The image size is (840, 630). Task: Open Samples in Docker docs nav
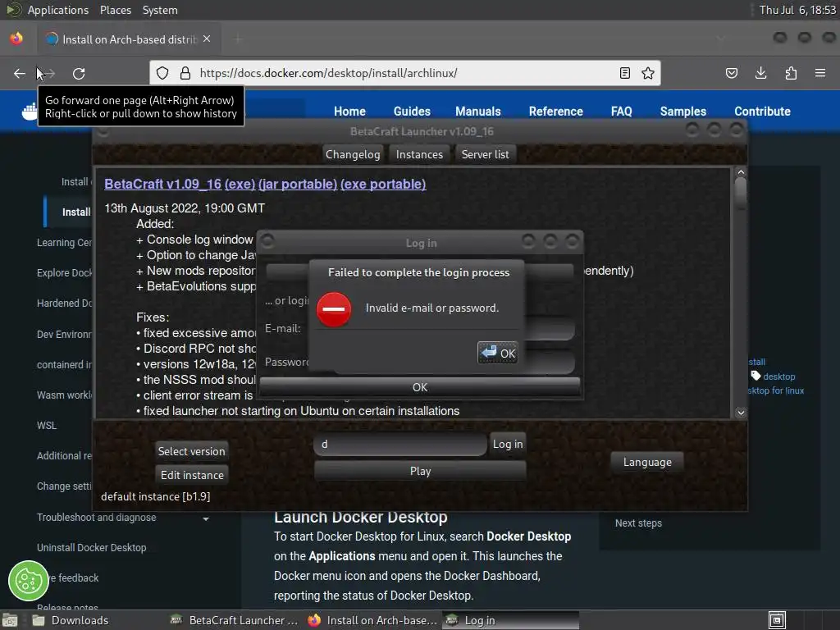click(x=683, y=112)
